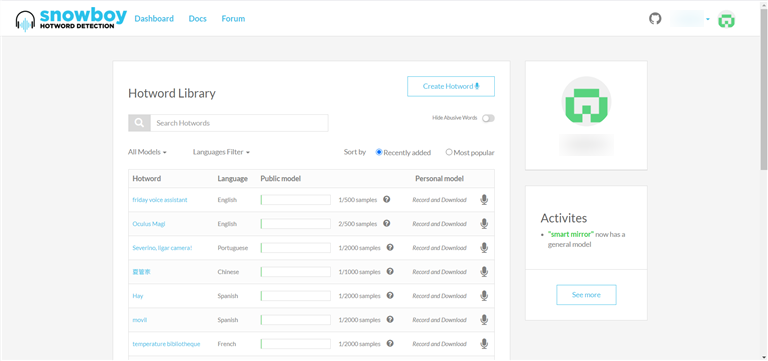768x361 pixels.
Task: Open the friday voice assistant hotword
Action: (x=160, y=200)
